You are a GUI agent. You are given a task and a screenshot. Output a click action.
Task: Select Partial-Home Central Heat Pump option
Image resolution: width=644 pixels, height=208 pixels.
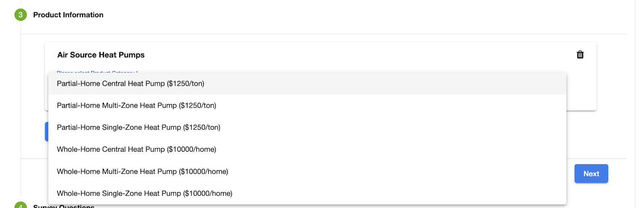(x=130, y=84)
